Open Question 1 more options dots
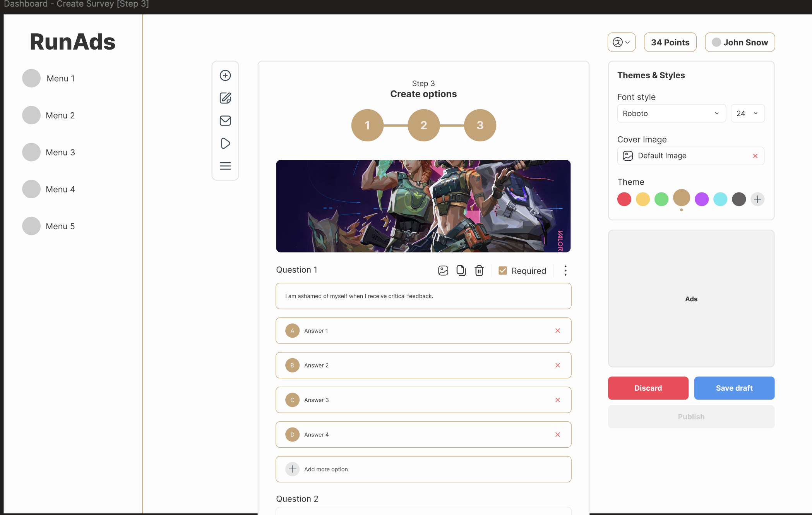812x515 pixels. click(565, 270)
